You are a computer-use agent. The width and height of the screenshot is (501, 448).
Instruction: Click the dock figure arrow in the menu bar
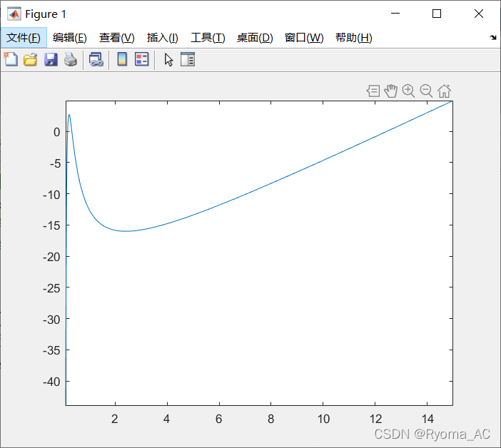point(493,38)
